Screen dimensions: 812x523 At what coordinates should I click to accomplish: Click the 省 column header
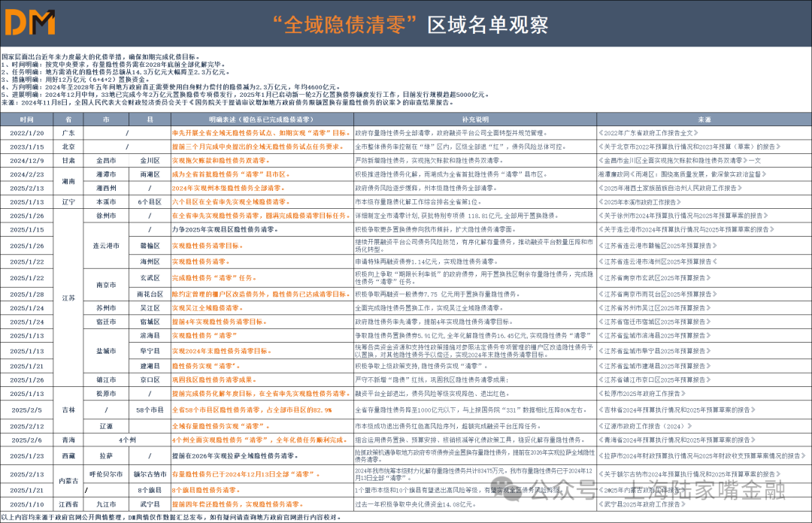click(68, 119)
